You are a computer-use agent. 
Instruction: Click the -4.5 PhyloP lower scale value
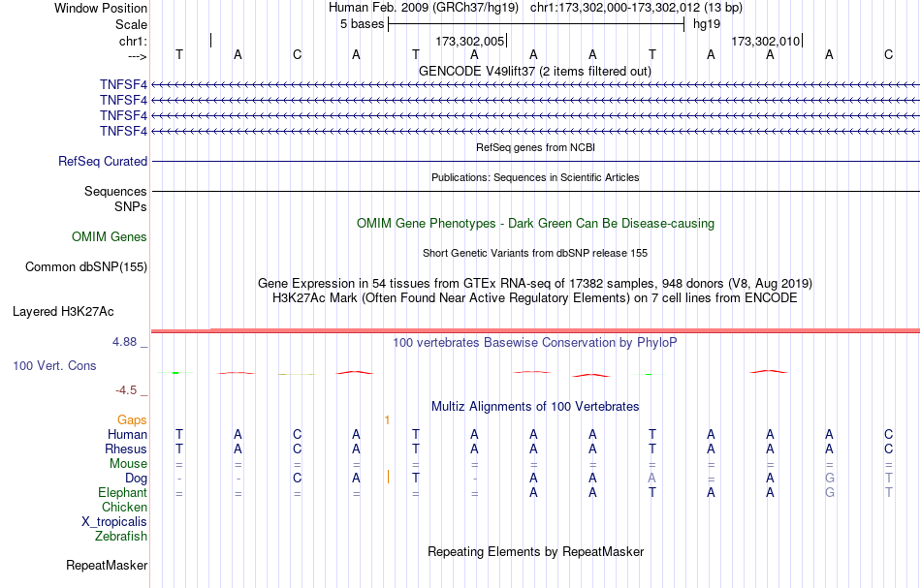click(126, 390)
